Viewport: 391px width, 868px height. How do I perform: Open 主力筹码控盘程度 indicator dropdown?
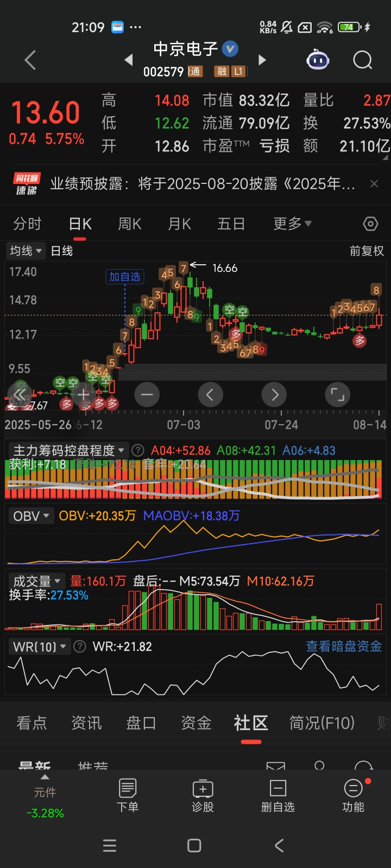coord(68,450)
